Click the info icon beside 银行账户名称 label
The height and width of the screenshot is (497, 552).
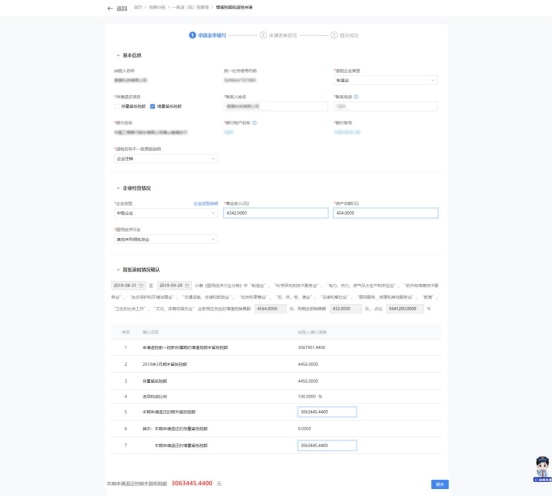255,123
